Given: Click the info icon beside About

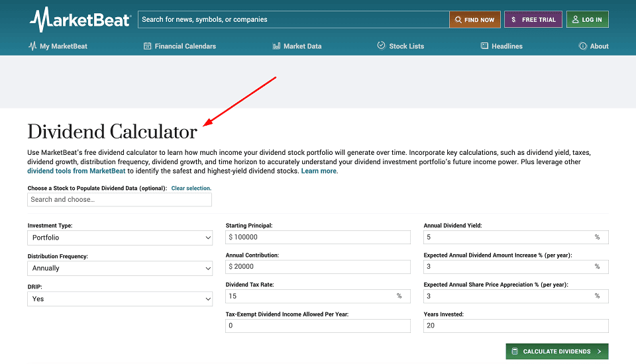Looking at the screenshot, I should point(582,46).
